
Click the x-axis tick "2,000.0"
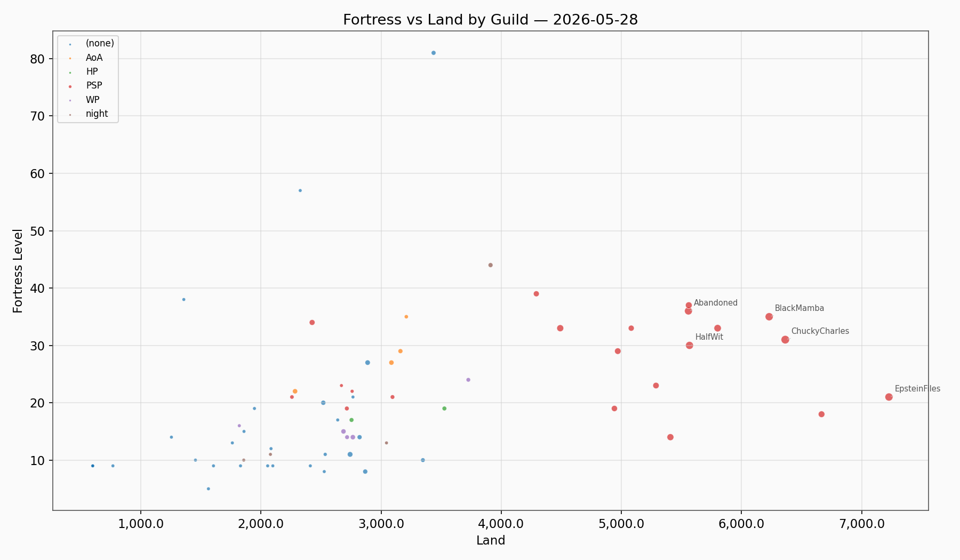261,523
